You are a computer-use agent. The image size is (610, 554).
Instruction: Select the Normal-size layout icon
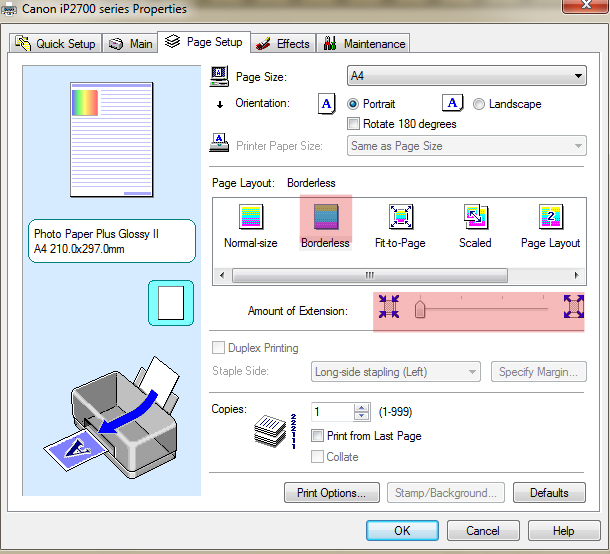251,216
